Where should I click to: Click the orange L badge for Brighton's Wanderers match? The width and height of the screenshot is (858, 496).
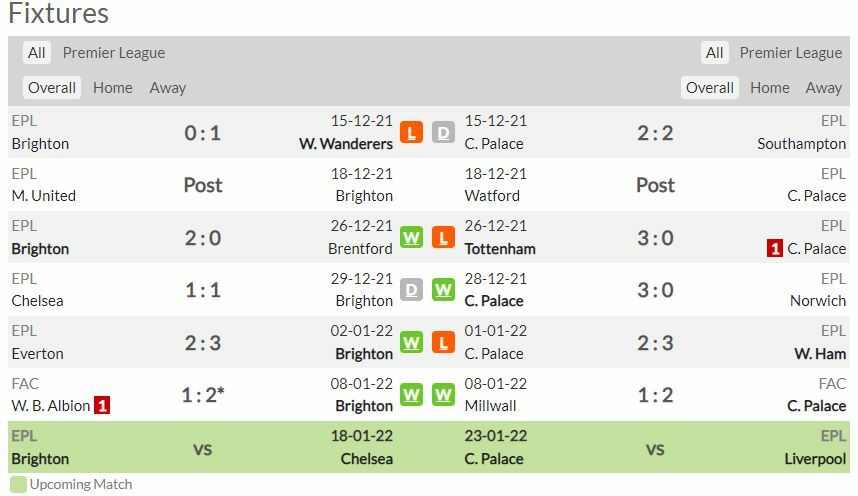411,132
